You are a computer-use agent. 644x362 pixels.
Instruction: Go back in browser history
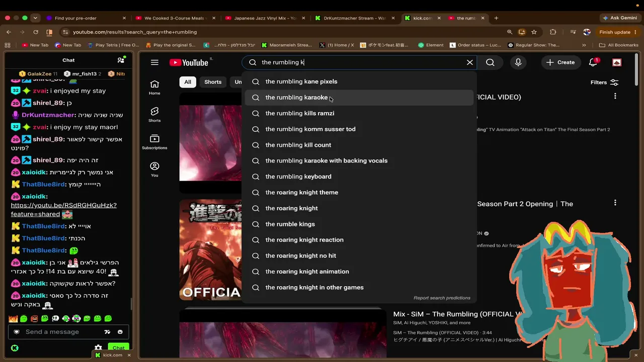click(x=9, y=32)
